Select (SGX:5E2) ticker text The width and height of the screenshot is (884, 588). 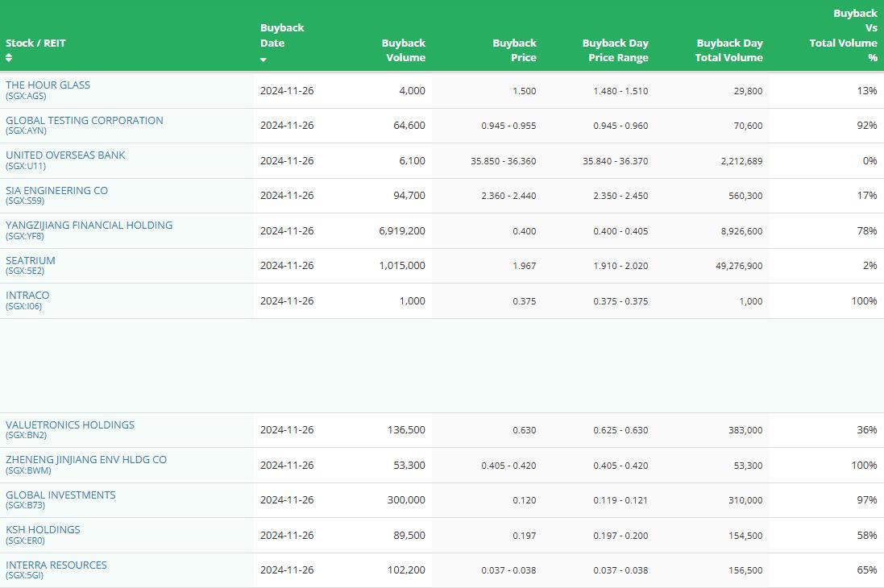[25, 271]
